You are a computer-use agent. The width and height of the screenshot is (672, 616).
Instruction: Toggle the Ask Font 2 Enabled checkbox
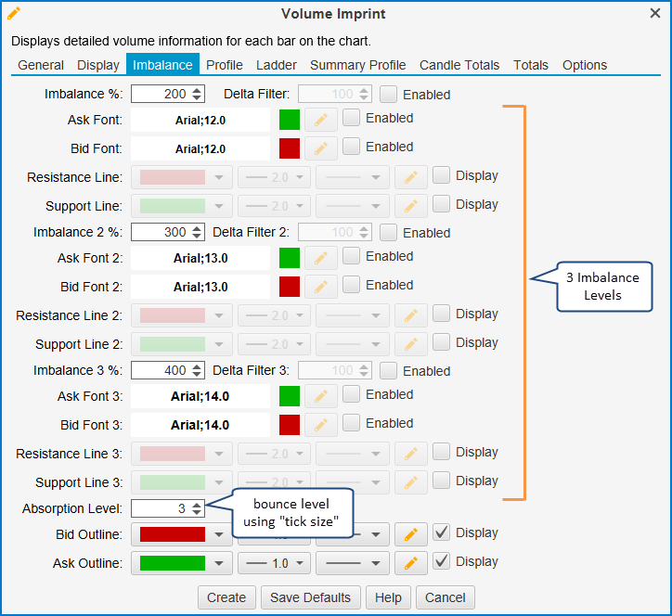352,256
